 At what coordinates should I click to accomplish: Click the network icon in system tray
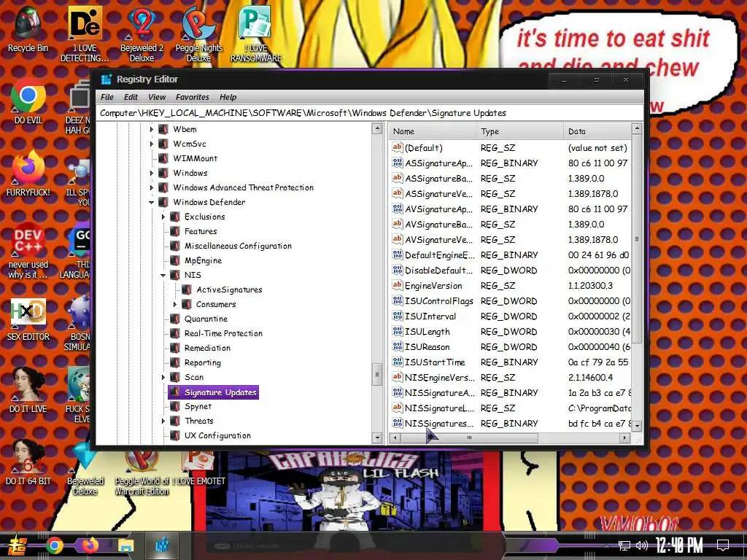624,545
